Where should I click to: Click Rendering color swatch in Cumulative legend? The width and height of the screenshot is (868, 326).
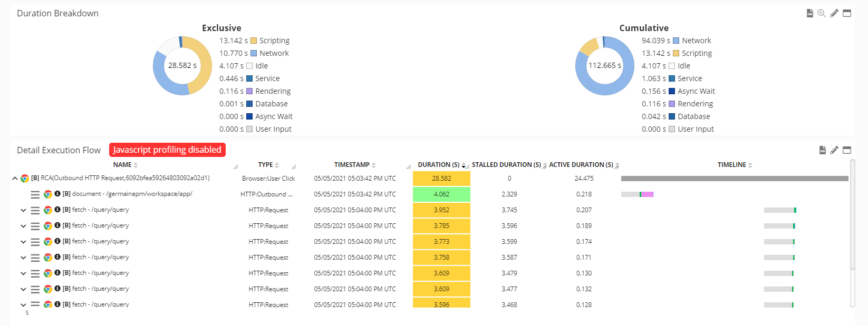[672, 104]
